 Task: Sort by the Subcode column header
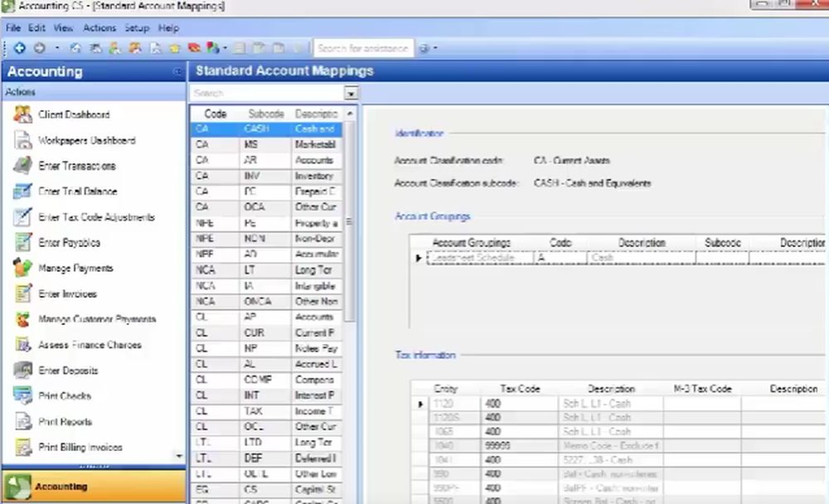click(265, 114)
